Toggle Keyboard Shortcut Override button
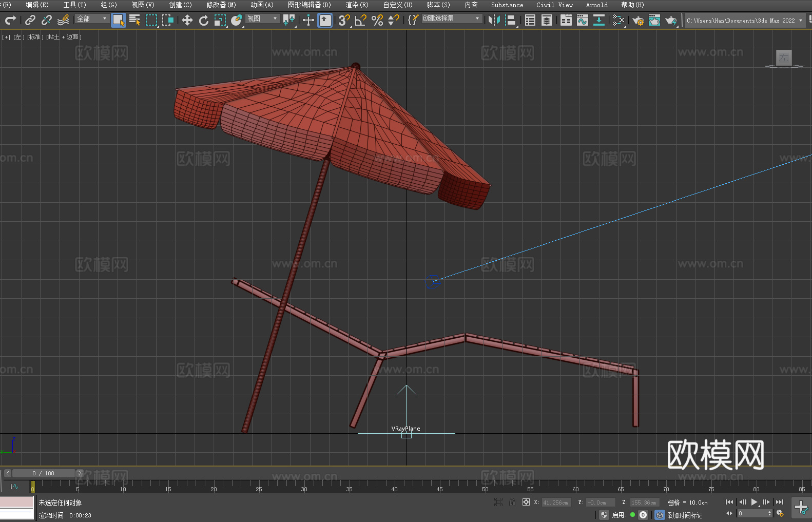Screen dimensions: 812x522 coord(325,20)
